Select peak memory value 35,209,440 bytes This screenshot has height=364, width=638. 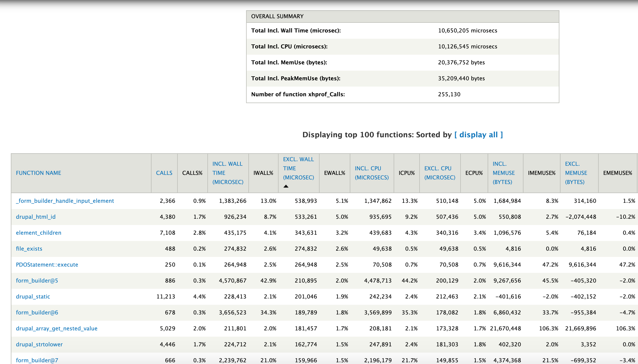click(x=461, y=78)
